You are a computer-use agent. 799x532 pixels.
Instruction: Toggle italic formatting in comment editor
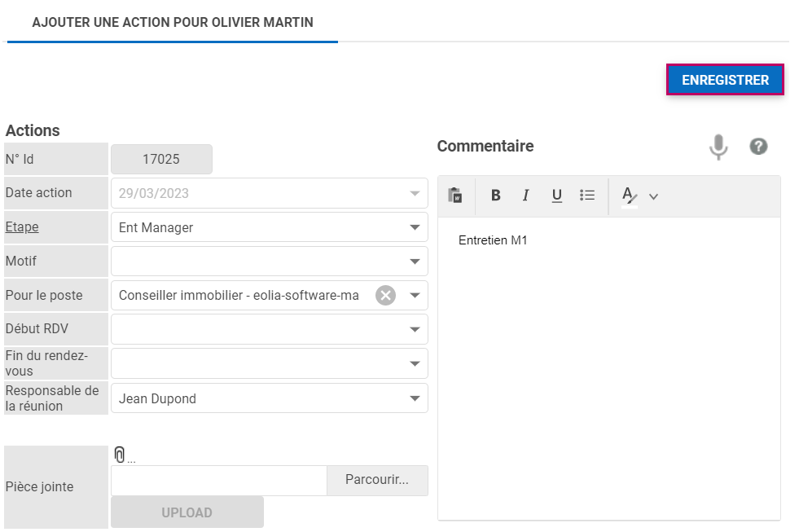tap(525, 196)
